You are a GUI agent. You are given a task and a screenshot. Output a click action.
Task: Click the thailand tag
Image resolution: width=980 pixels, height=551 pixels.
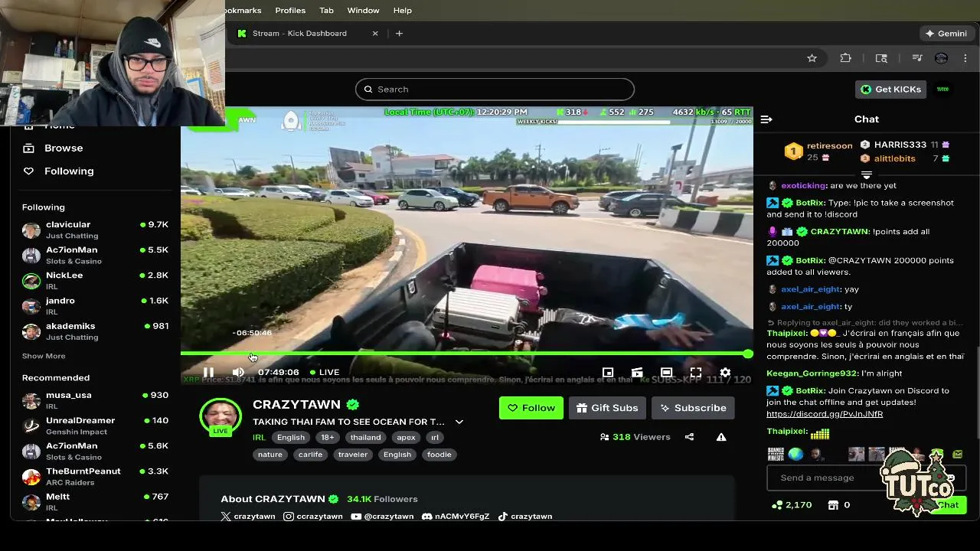coord(365,437)
